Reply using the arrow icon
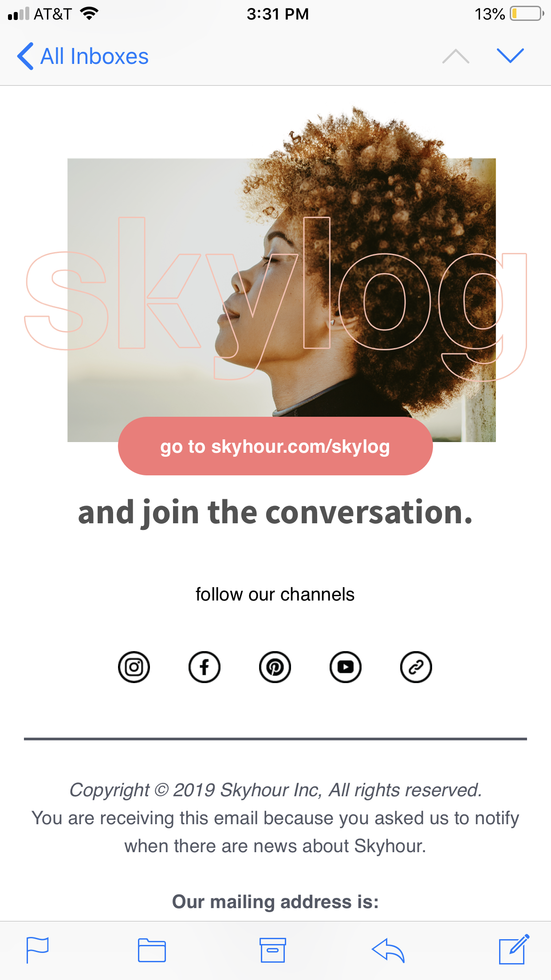551x980 pixels. pyautogui.click(x=388, y=950)
